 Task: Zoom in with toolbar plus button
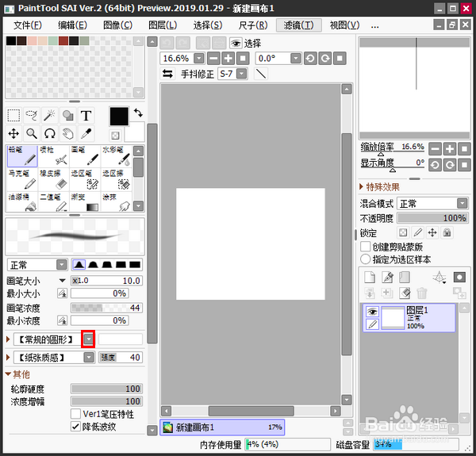click(228, 58)
